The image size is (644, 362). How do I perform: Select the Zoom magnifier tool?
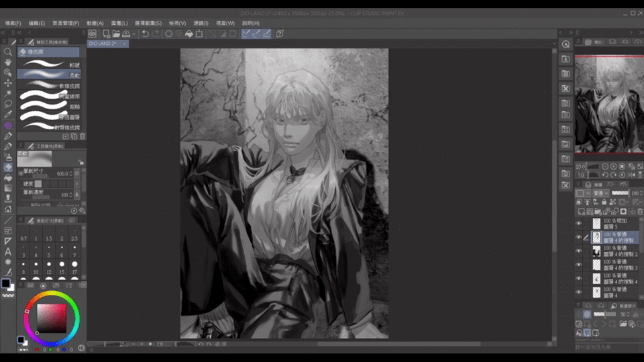8,52
